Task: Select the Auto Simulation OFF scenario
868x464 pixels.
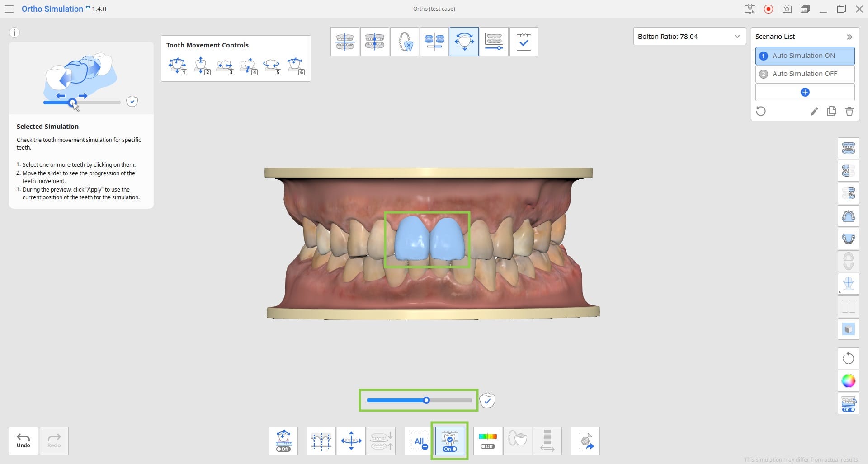Action: tap(805, 74)
